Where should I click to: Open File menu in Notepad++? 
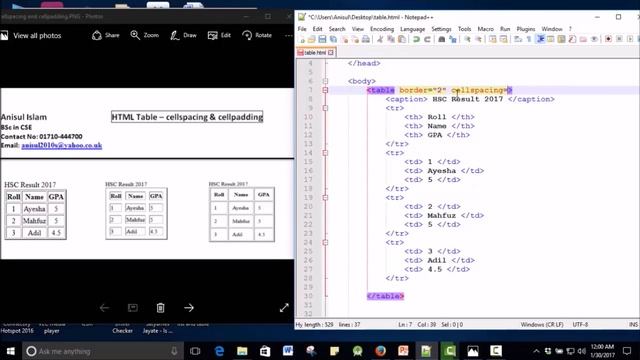pyautogui.click(x=302, y=29)
